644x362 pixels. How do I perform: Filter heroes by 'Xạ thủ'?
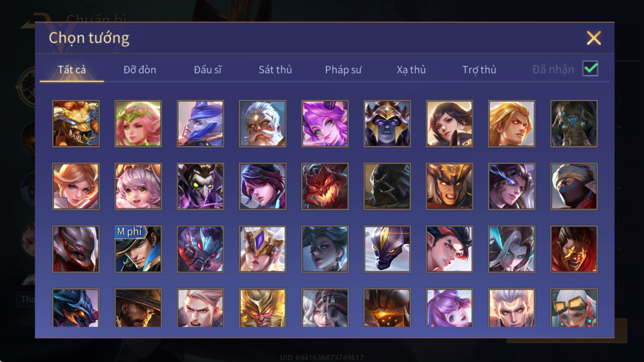tap(411, 70)
